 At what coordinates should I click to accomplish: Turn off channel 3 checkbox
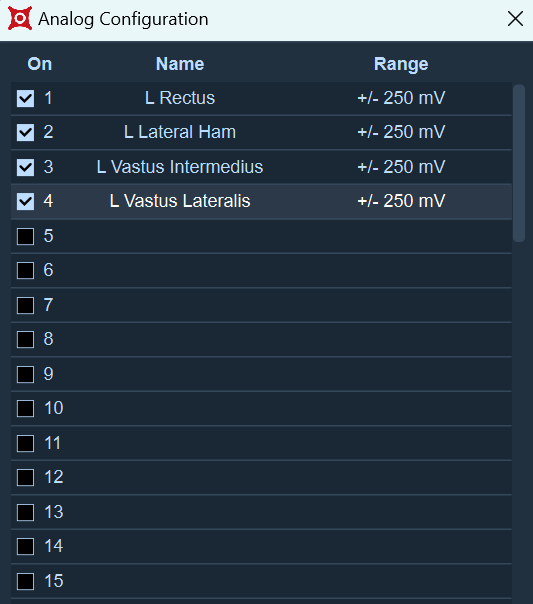[25, 167]
